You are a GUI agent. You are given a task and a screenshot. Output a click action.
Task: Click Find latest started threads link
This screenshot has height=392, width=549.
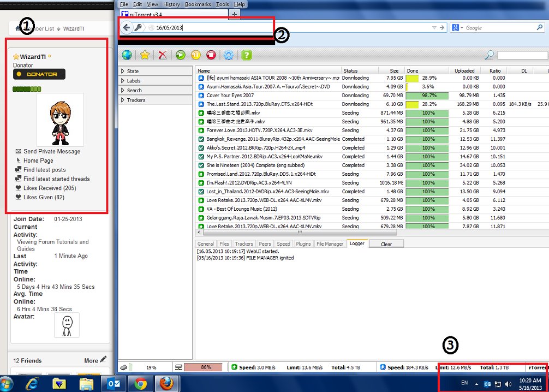(x=57, y=179)
